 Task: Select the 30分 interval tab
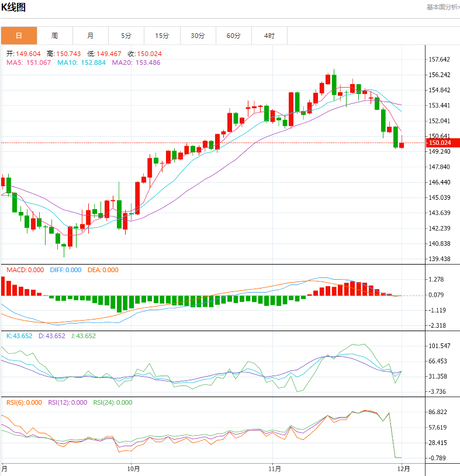pyautogui.click(x=198, y=36)
